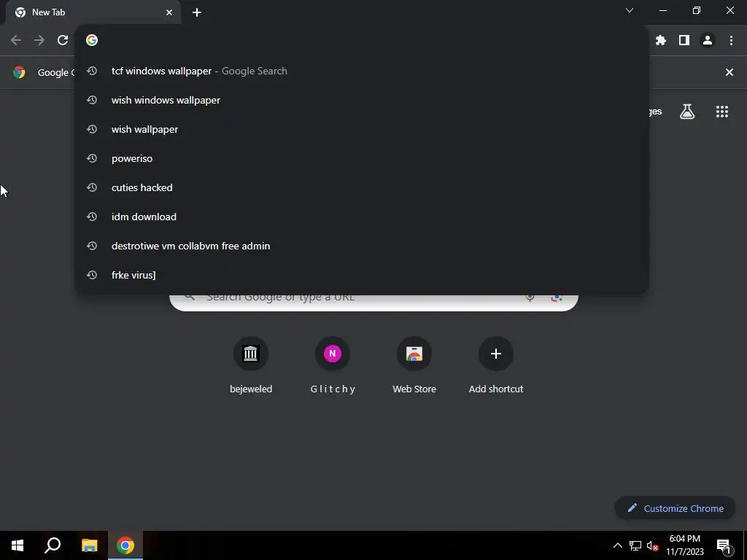Open Chrome's three-dot menu
Screen dimensions: 747x560
coord(731,41)
